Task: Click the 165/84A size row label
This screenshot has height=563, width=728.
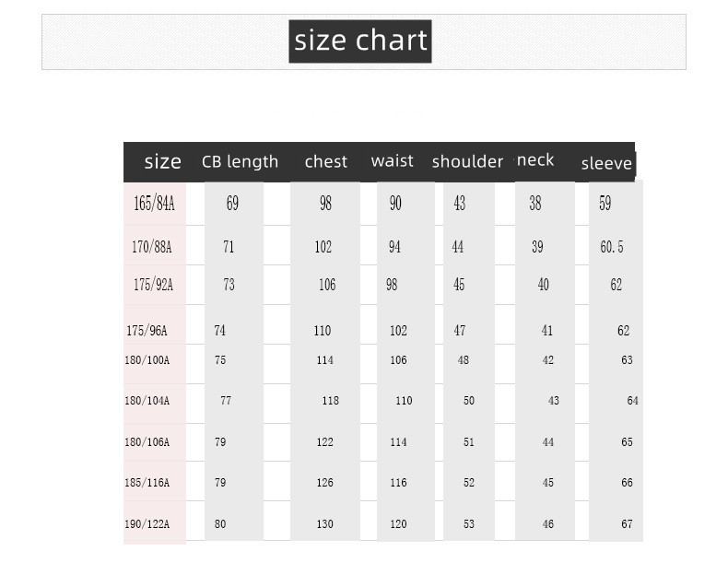Action: pos(154,204)
